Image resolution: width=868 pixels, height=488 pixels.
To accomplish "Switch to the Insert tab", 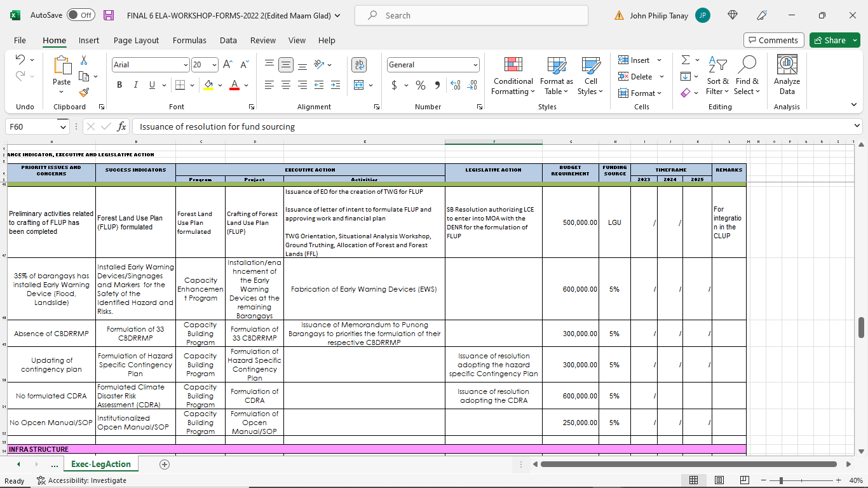I will click(89, 40).
